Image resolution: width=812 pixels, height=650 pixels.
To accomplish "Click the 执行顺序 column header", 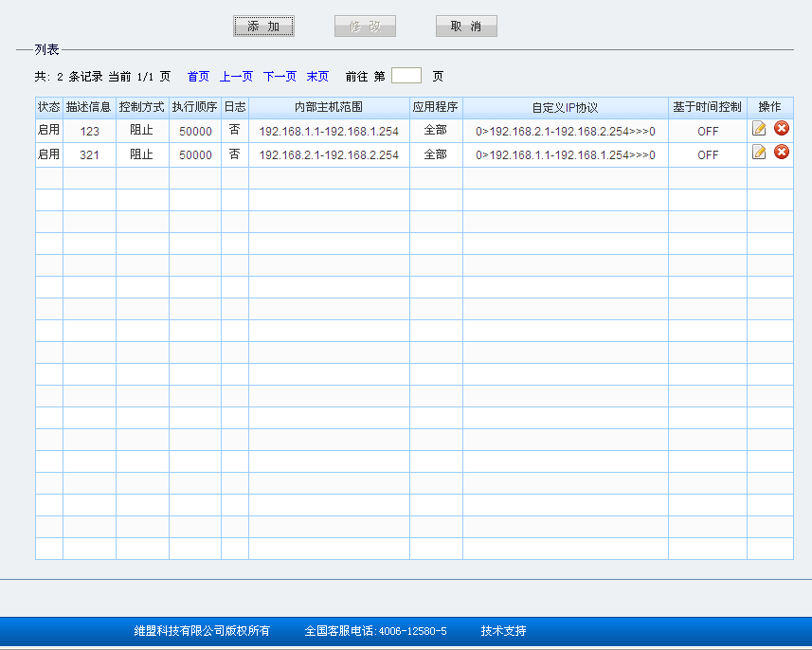I will [x=195, y=108].
